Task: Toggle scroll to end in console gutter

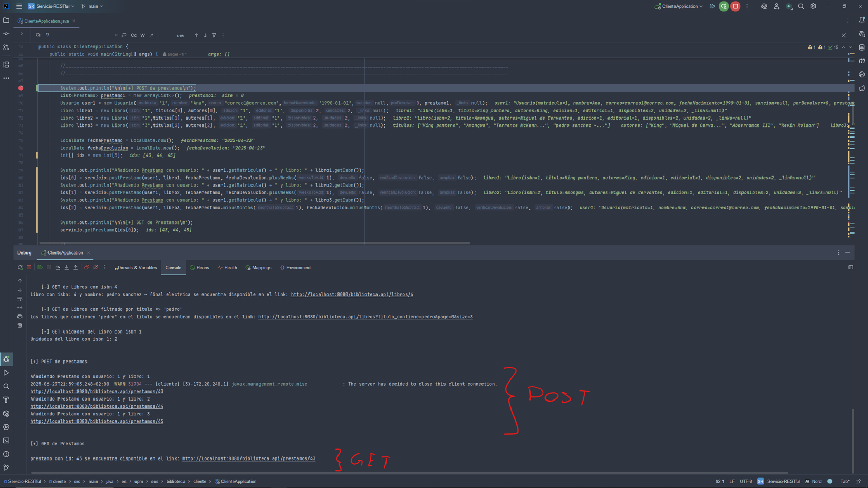Action: click(20, 308)
